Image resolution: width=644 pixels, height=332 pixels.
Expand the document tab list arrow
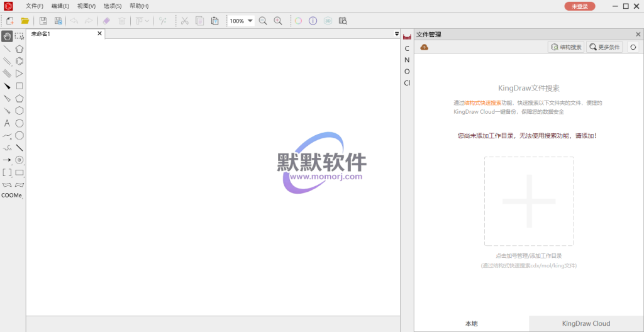[397, 34]
